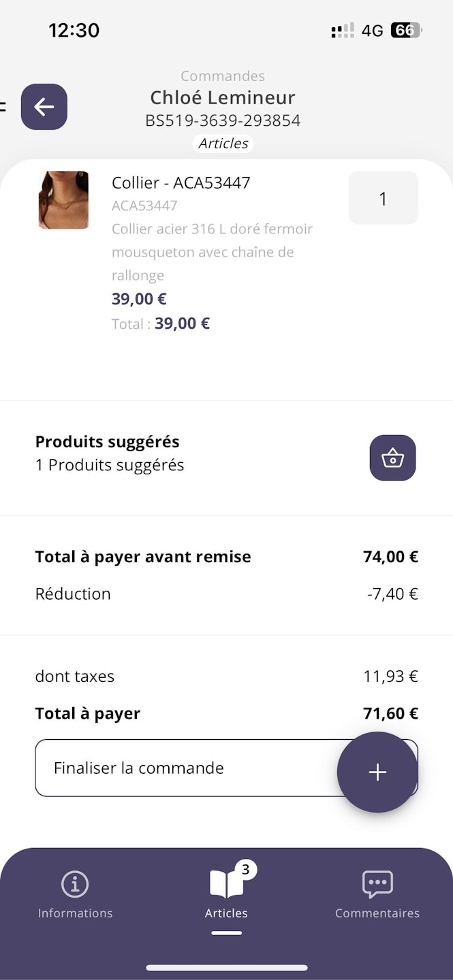The height and width of the screenshot is (980, 453).
Task: Tap the hamburger menu icon at left edge
Action: [3, 107]
